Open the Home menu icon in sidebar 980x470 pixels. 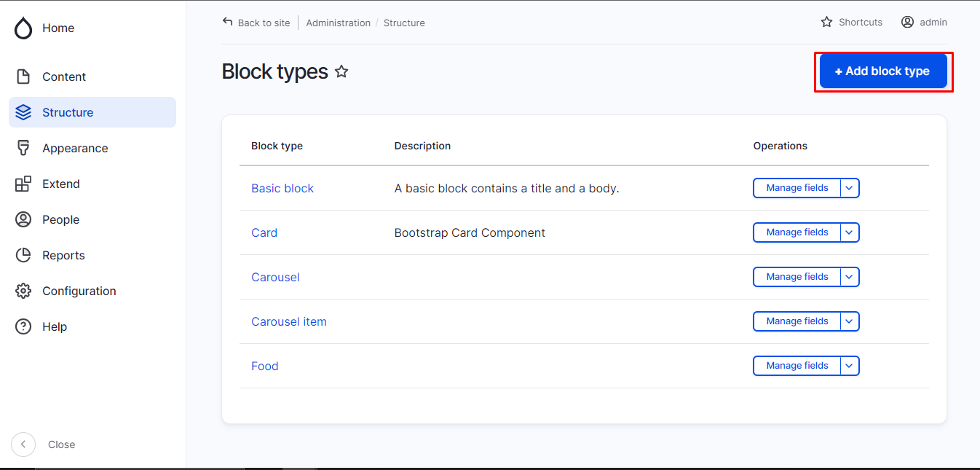pyautogui.click(x=23, y=28)
